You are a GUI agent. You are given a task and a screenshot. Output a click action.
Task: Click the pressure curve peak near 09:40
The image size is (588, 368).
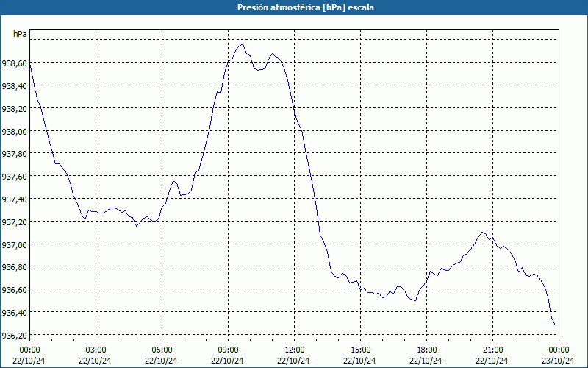tap(243, 44)
